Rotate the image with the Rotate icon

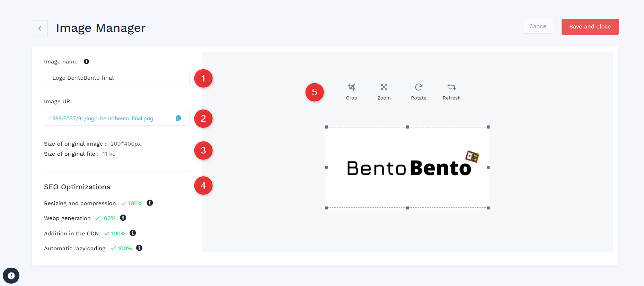click(x=418, y=87)
